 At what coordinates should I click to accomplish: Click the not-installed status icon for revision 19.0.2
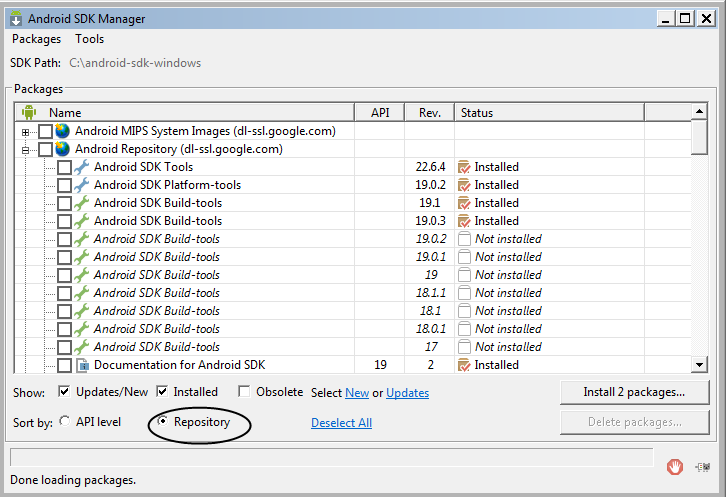(464, 239)
